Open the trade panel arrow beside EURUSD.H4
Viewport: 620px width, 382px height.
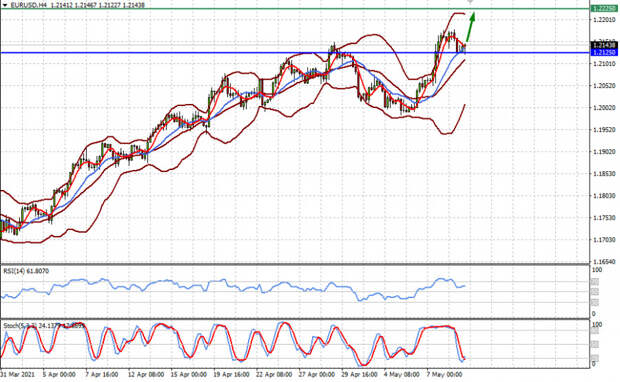(5, 5)
